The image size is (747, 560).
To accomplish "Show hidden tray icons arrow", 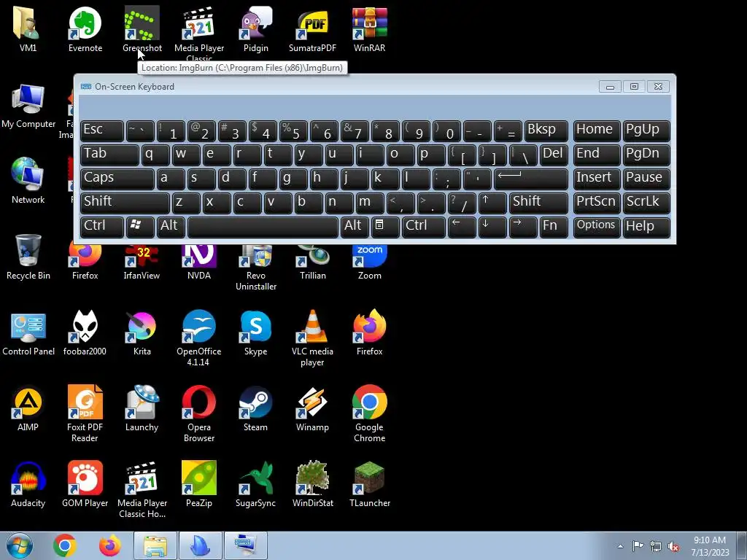I will coord(620,546).
